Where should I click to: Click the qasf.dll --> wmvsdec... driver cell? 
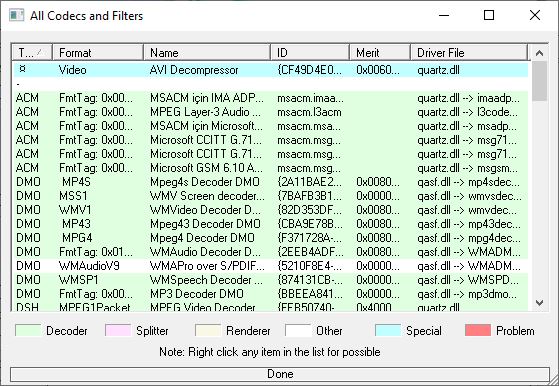469,196
